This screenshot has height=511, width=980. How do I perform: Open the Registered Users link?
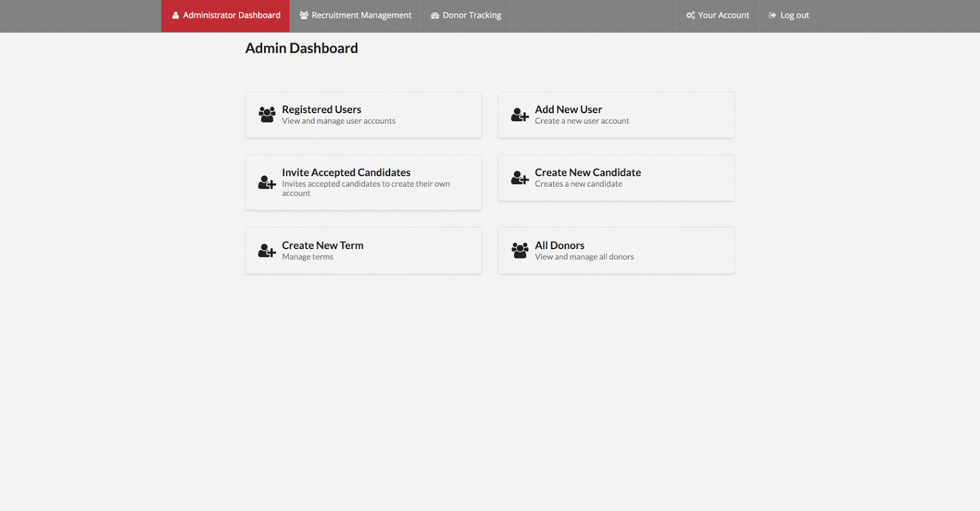pos(322,110)
